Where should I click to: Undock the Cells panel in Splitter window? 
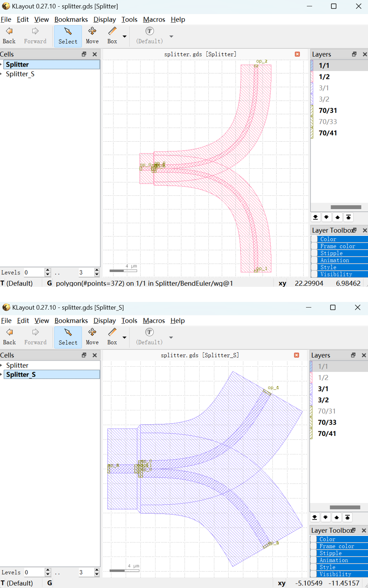point(84,54)
